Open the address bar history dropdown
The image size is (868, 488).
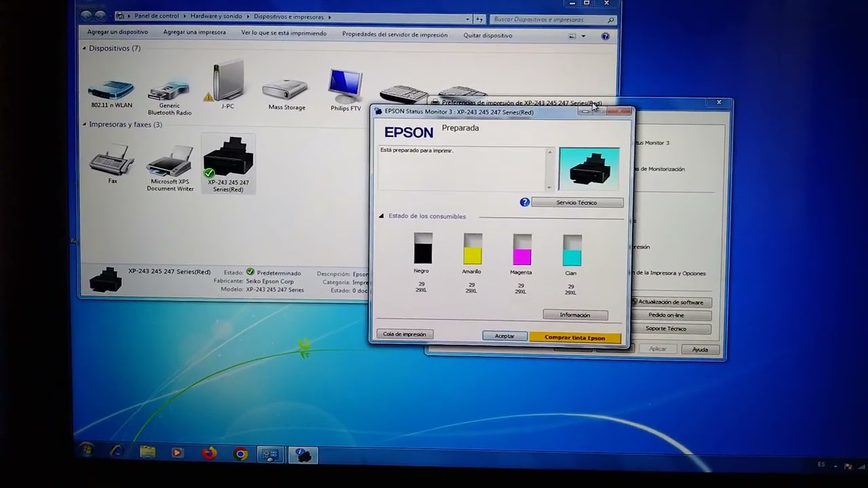tap(468, 19)
